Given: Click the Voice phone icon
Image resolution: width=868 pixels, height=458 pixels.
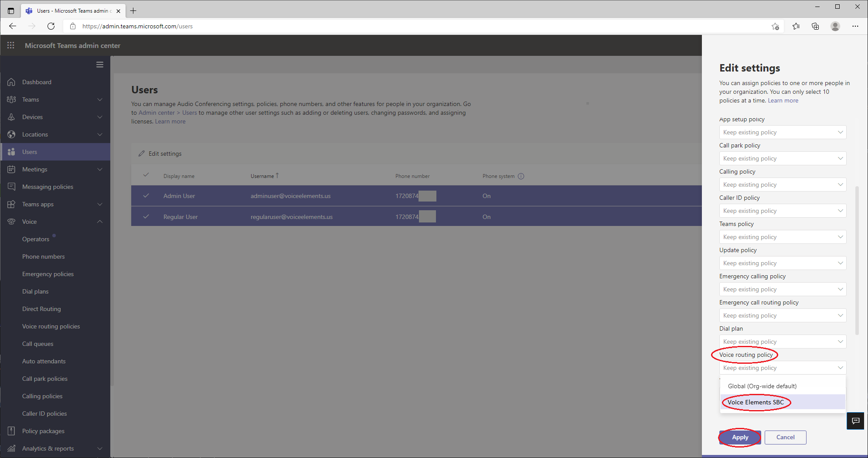Looking at the screenshot, I should pyautogui.click(x=11, y=222).
